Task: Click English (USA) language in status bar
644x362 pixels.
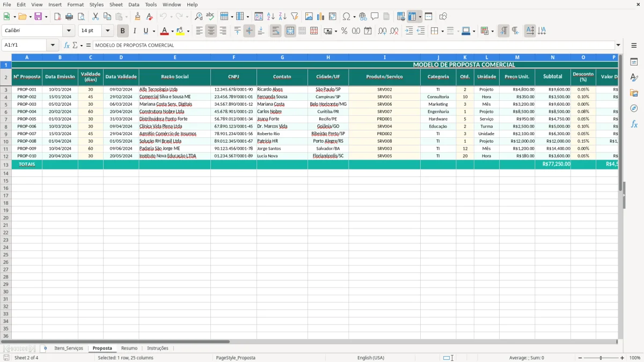Action: pyautogui.click(x=371, y=358)
